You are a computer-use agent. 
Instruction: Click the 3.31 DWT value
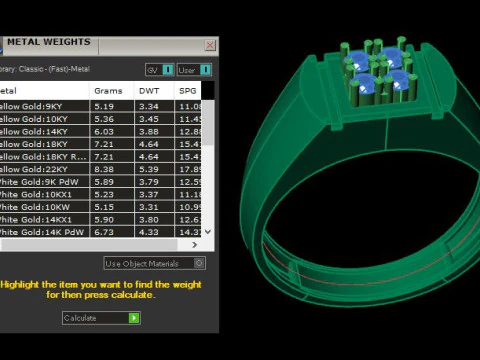point(149,207)
